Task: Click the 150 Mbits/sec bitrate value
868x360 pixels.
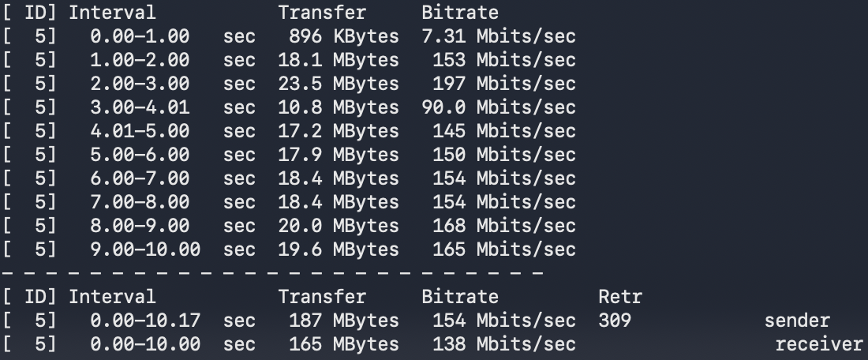Action: (x=503, y=155)
